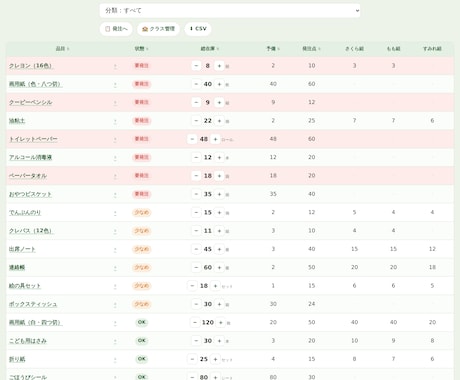Decrease stock for クレヨン（16色）
This screenshot has height=380, width=460.
[x=196, y=66]
